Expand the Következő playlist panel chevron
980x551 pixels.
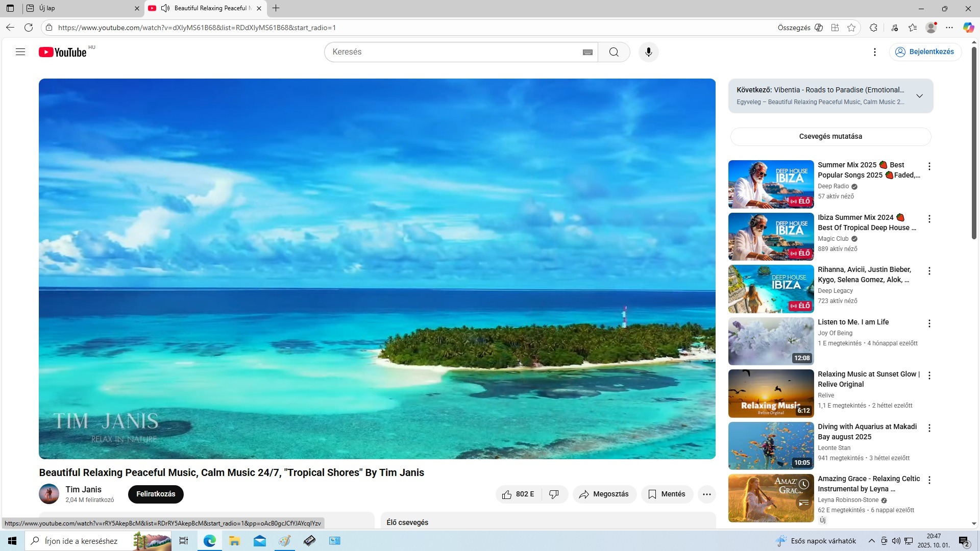(919, 96)
